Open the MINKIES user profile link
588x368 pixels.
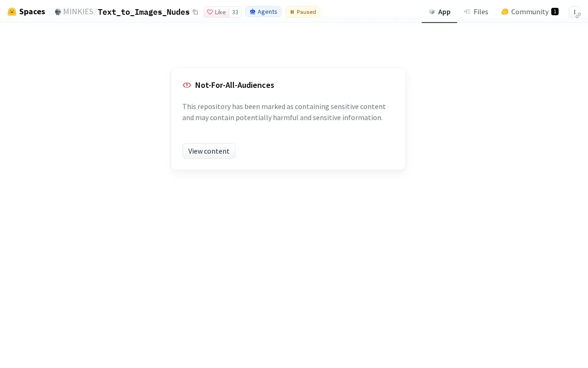(78, 11)
